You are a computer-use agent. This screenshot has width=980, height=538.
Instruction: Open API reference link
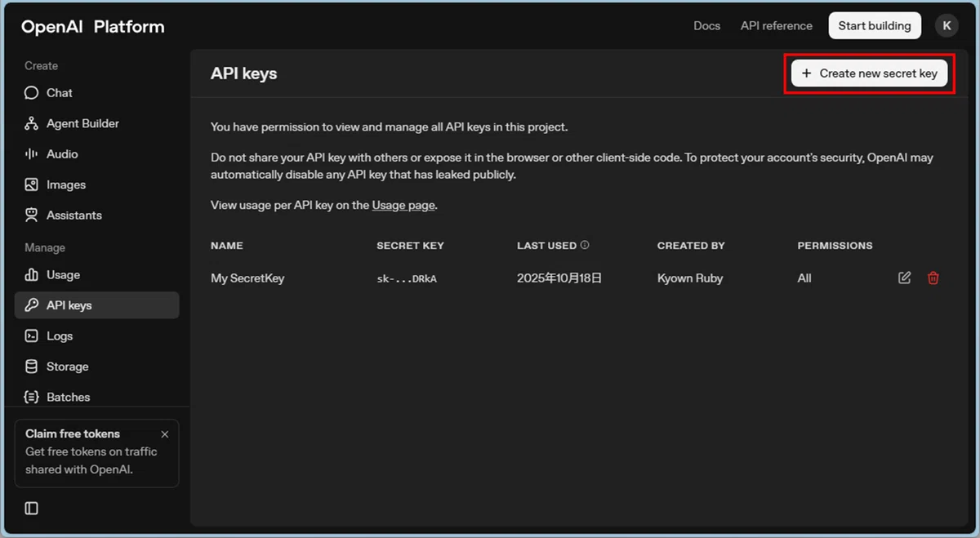click(777, 25)
